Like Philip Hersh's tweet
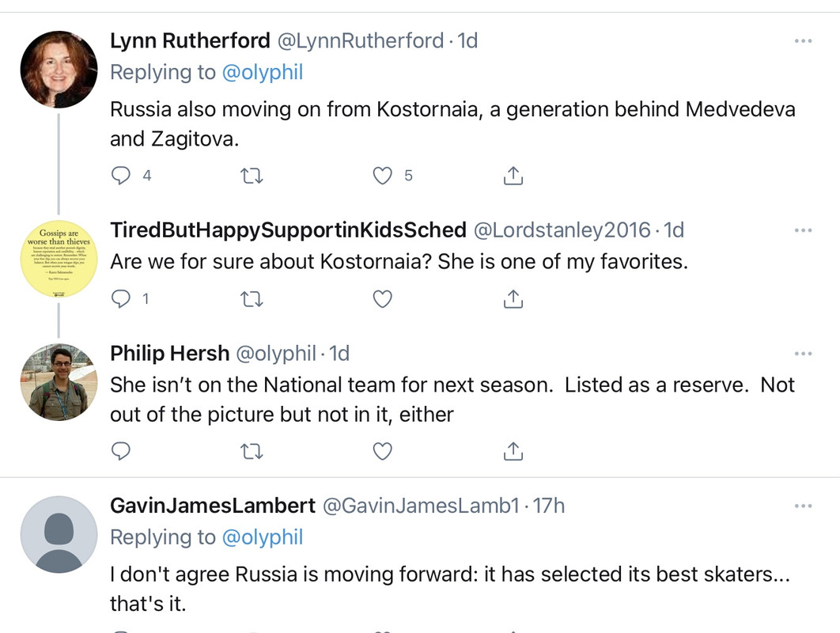Viewport: 840px width, 633px height. (x=383, y=451)
